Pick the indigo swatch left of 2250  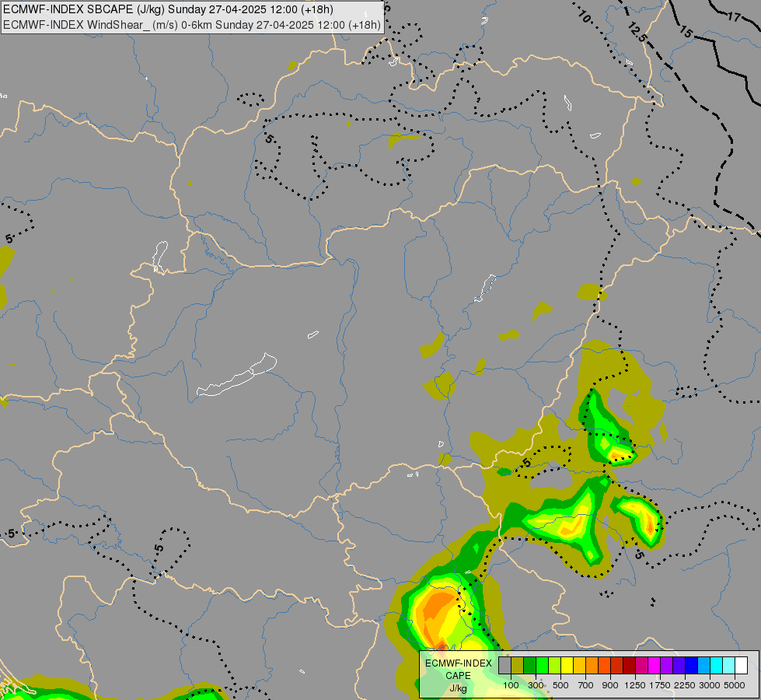coord(679,666)
